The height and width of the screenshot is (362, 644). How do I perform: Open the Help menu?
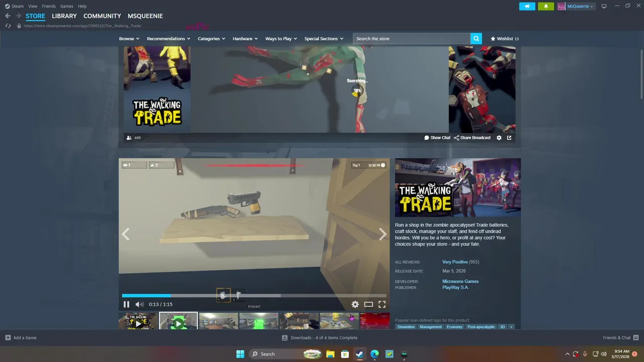click(x=82, y=6)
